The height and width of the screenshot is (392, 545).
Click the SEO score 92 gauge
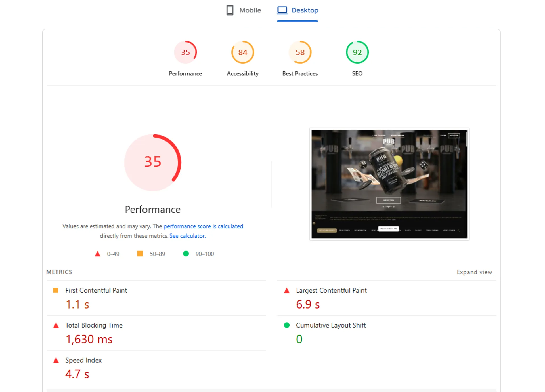pos(357,52)
